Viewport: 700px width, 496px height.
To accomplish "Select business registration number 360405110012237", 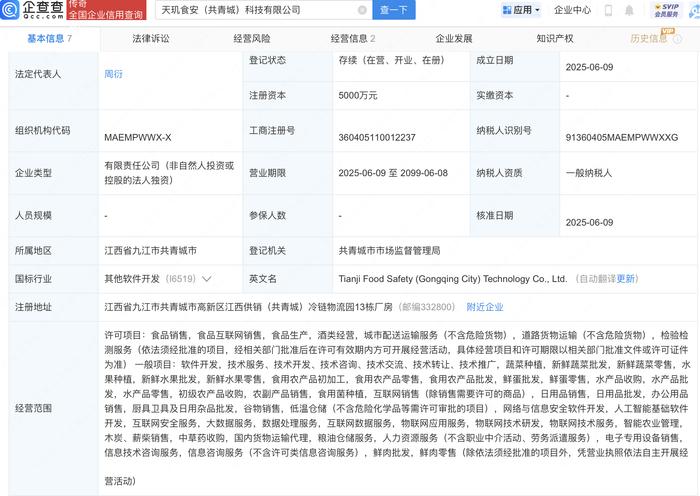I will click(377, 138).
